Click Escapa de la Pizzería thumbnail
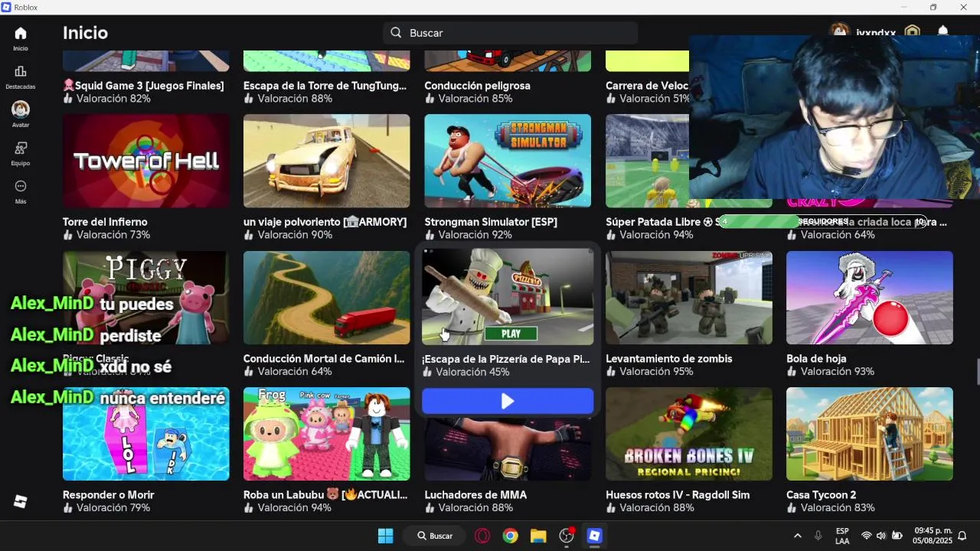Viewport: 980px width, 551px height. pyautogui.click(x=508, y=297)
